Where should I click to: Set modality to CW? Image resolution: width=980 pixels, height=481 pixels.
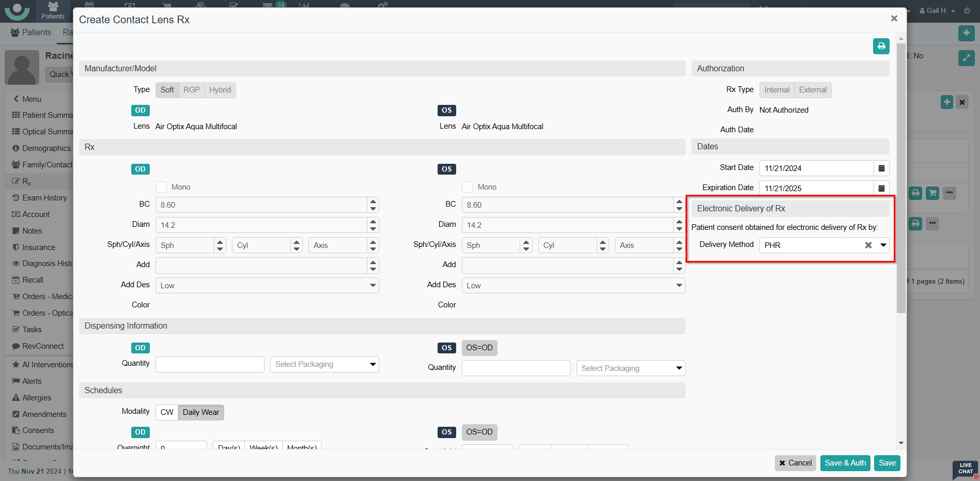pos(167,412)
